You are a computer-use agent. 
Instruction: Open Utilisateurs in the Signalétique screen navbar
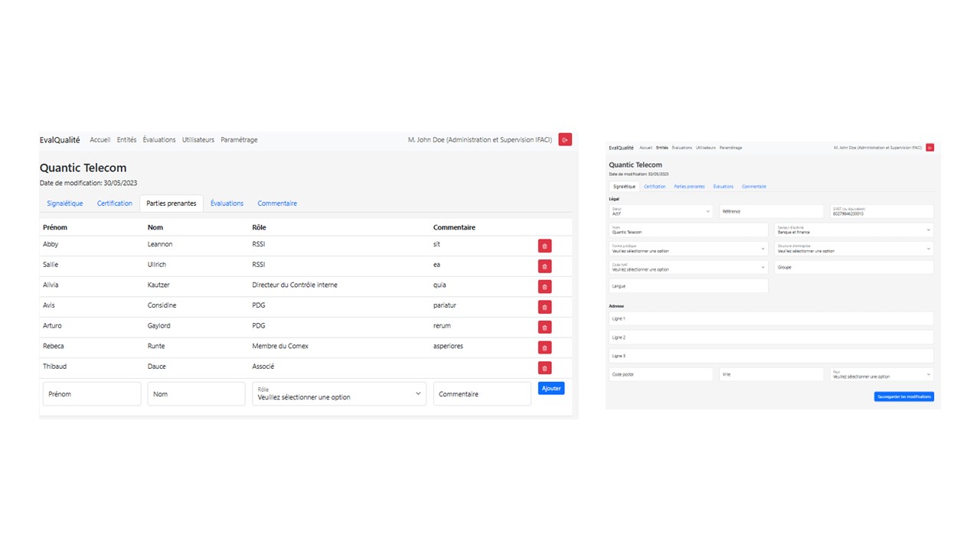(706, 148)
